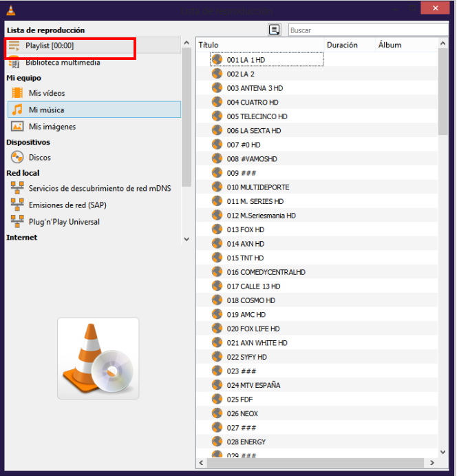The width and height of the screenshot is (459, 476).
Task: Click the mDNS network icon
Action: coord(17,188)
